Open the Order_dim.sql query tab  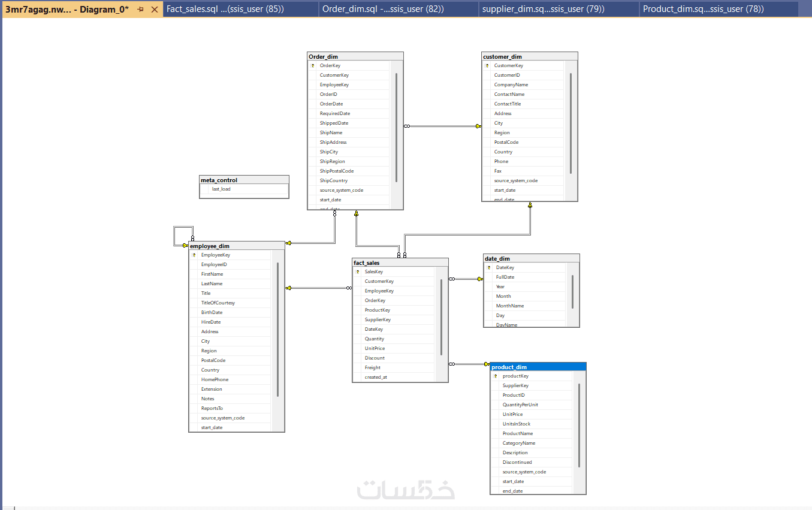click(x=399, y=9)
